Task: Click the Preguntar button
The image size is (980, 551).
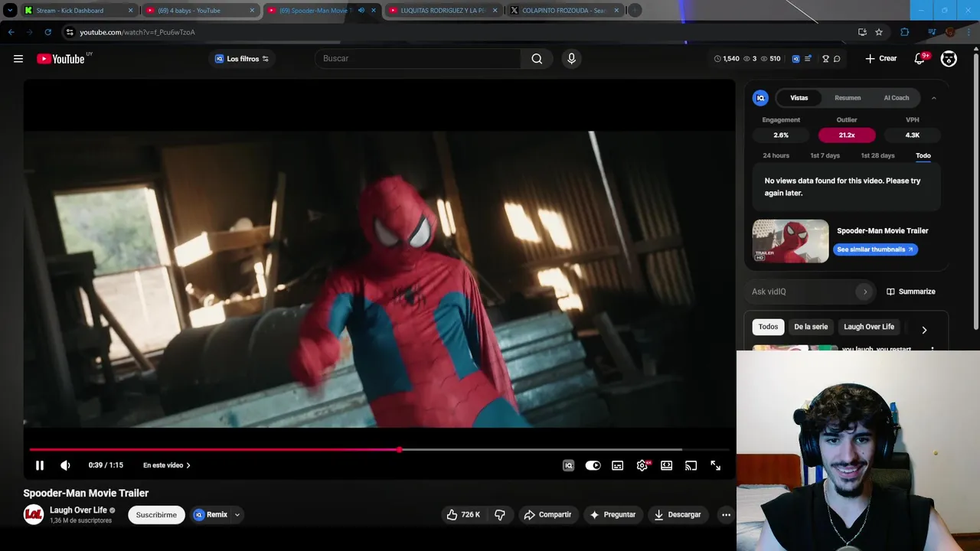Action: 612,515
